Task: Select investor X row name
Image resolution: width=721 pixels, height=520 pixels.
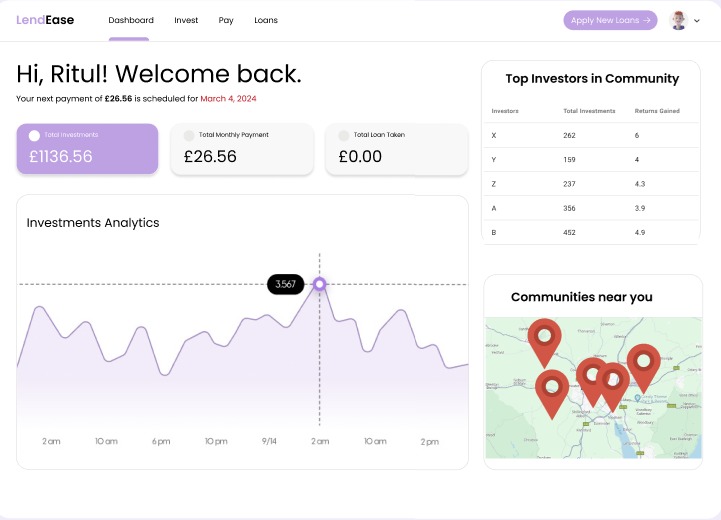Action: [x=494, y=135]
